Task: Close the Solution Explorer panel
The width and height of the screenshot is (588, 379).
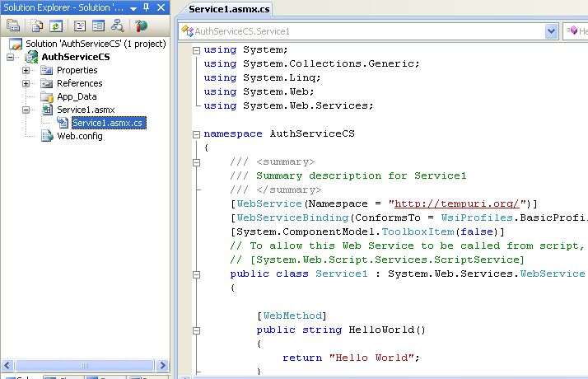Action: point(161,7)
